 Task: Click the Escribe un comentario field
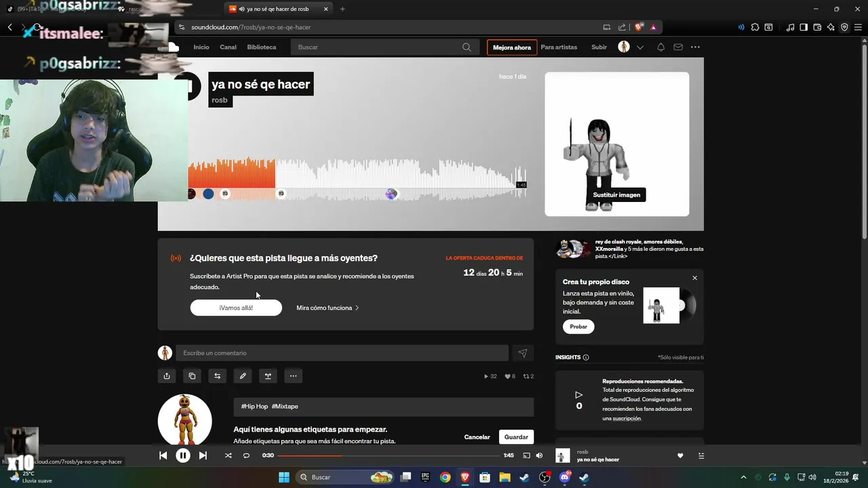click(342, 353)
